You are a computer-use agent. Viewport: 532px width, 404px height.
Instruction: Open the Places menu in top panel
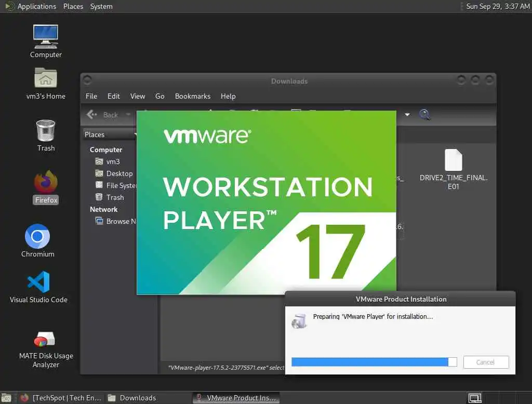pos(73,6)
